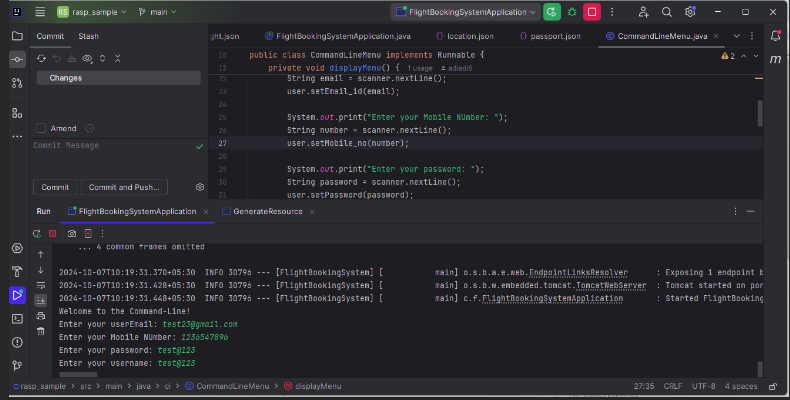Clear all console output trash icon
This screenshot has height=400, width=790.
(x=41, y=331)
